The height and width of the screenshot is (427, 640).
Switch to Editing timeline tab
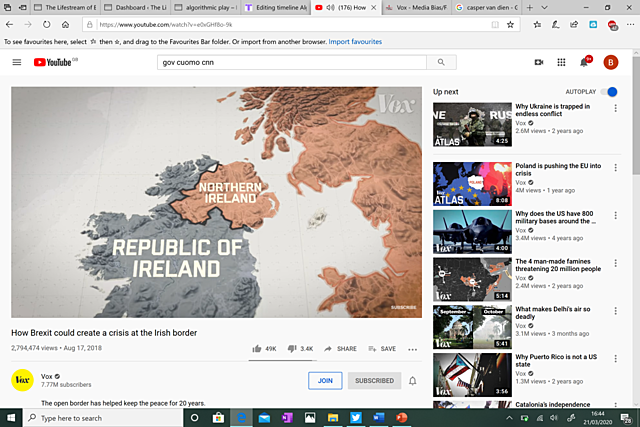(x=276, y=7)
